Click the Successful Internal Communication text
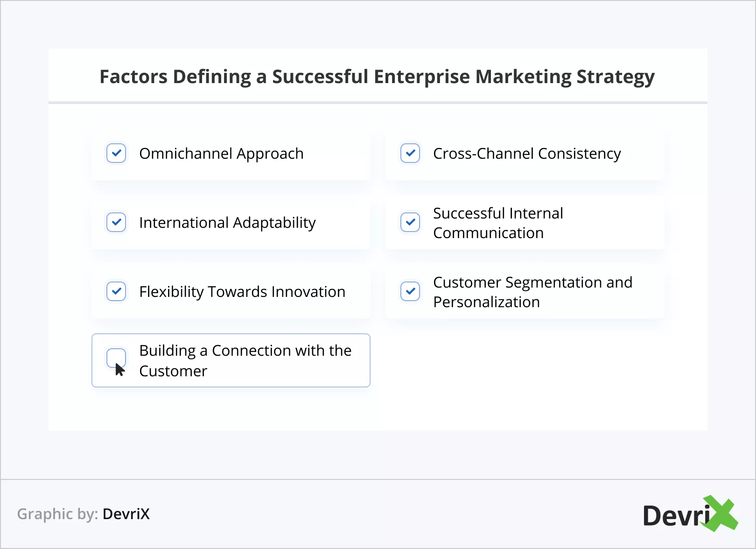This screenshot has height=549, width=756. (x=497, y=223)
